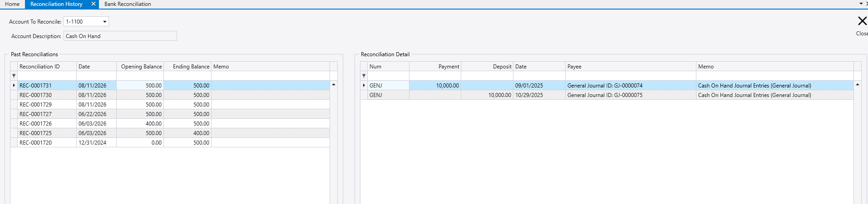Screen dimensions: 868x204
Task: Click date 12/31/2024 cell
Action: point(96,142)
